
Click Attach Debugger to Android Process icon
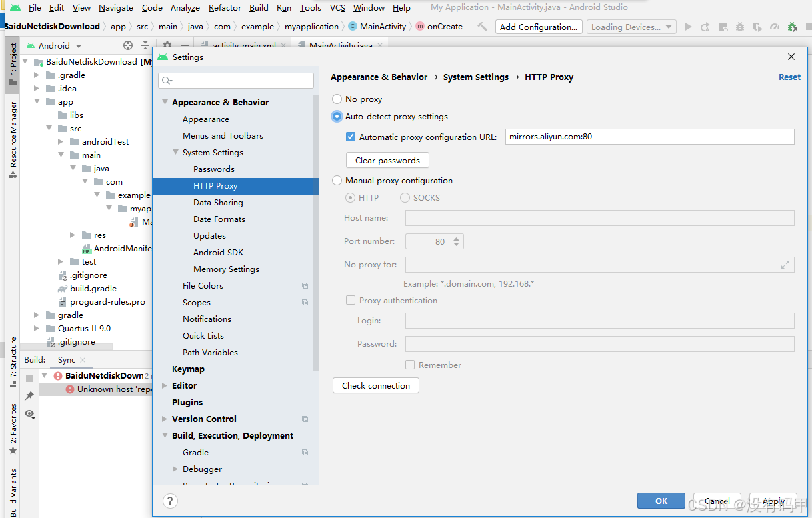click(x=792, y=27)
